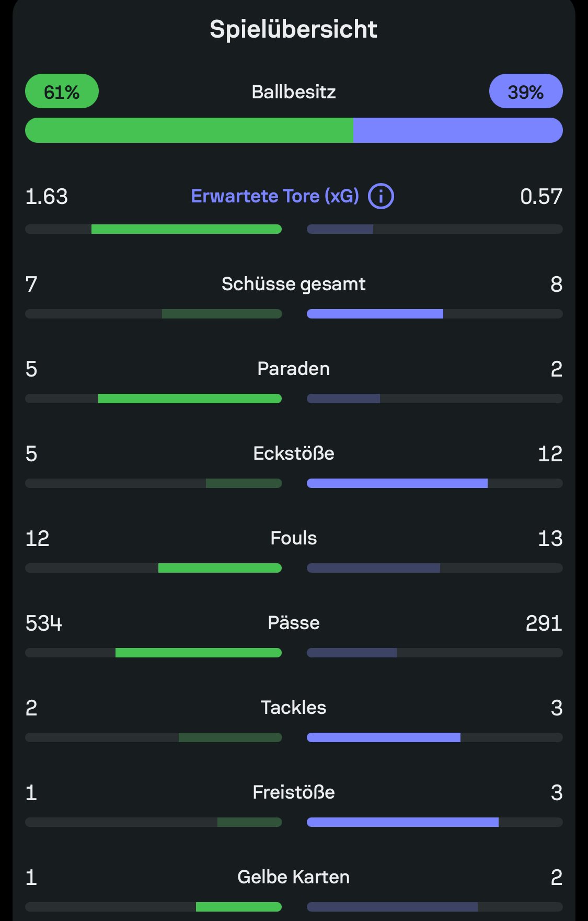The width and height of the screenshot is (588, 921).
Task: Select the Spielübersicht heading
Action: (293, 29)
